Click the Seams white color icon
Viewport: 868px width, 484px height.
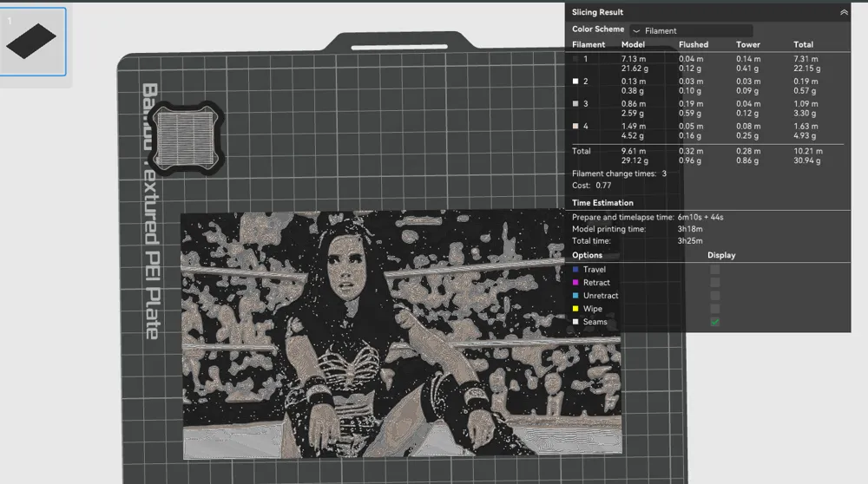[575, 322]
